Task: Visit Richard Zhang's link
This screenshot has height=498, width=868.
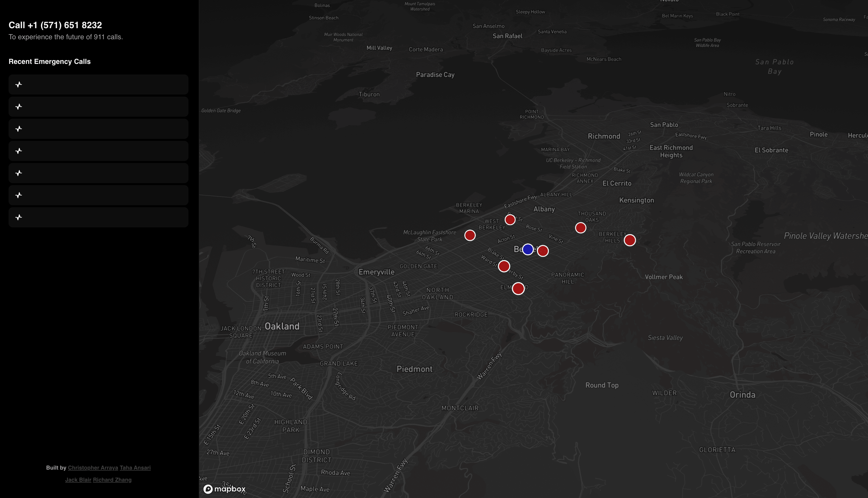Action: pos(112,480)
